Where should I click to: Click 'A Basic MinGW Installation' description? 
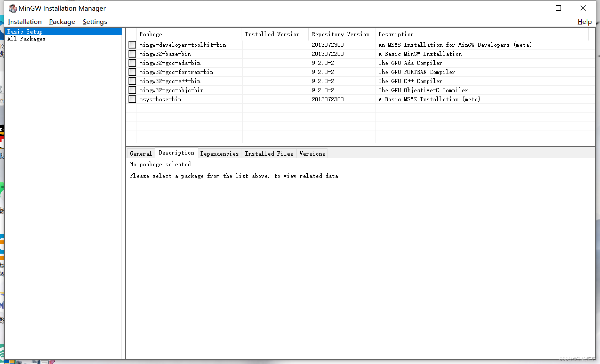(x=420, y=54)
